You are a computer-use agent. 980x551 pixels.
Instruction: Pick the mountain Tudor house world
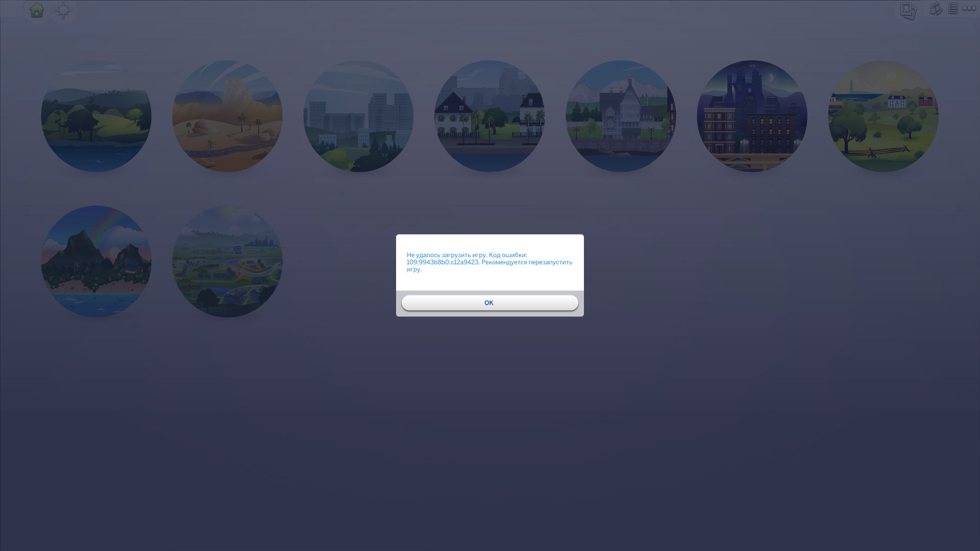621,116
